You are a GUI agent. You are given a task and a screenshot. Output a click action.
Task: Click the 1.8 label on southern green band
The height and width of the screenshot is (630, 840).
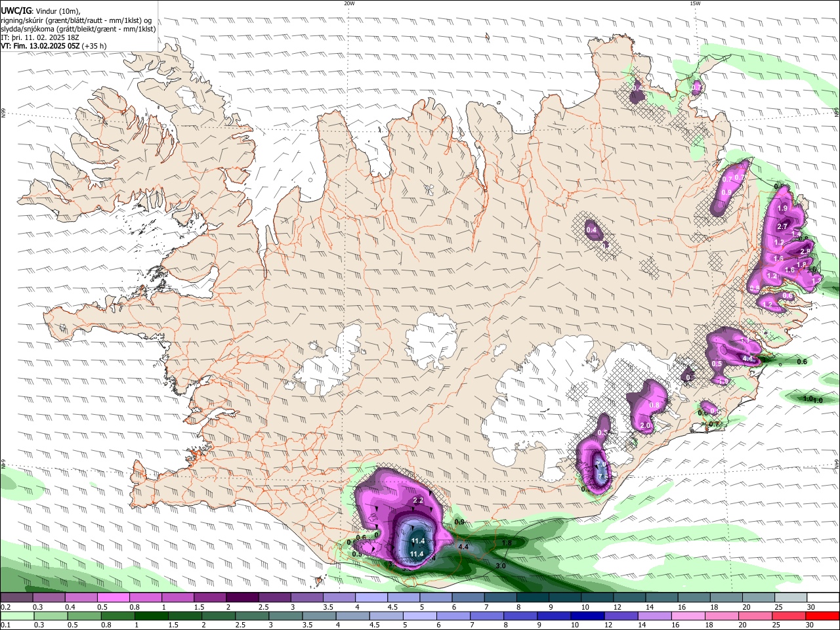[x=507, y=543]
